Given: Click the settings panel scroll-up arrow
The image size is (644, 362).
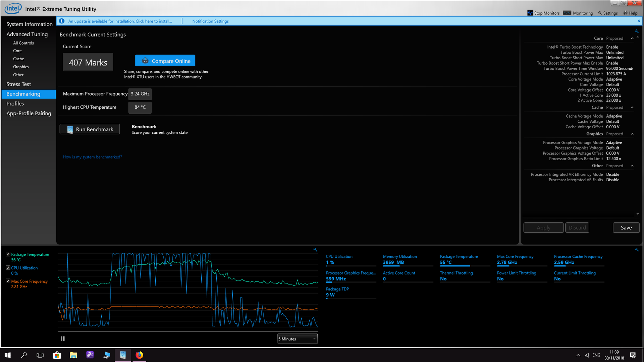Looking at the screenshot, I should (x=638, y=37).
